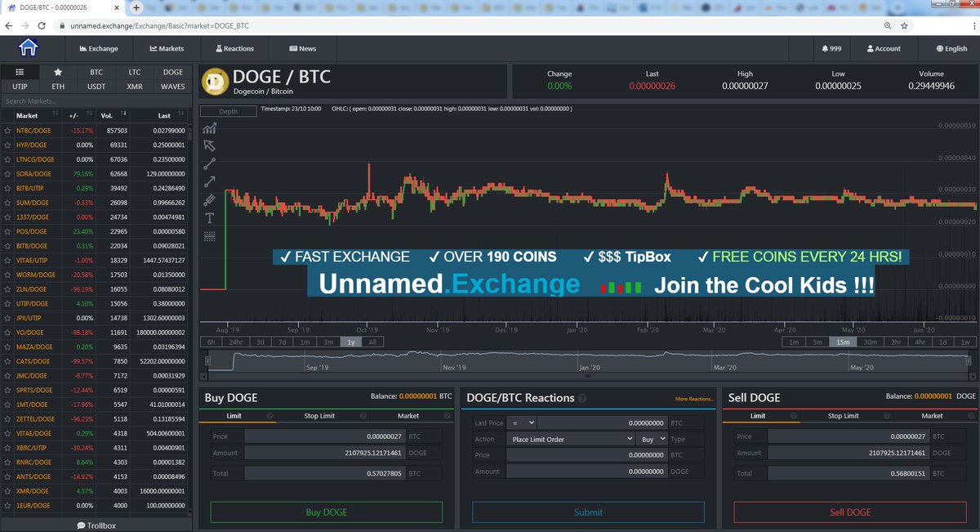The image size is (980, 532).
Task: Set chart range to 24hr
Action: pos(236,342)
